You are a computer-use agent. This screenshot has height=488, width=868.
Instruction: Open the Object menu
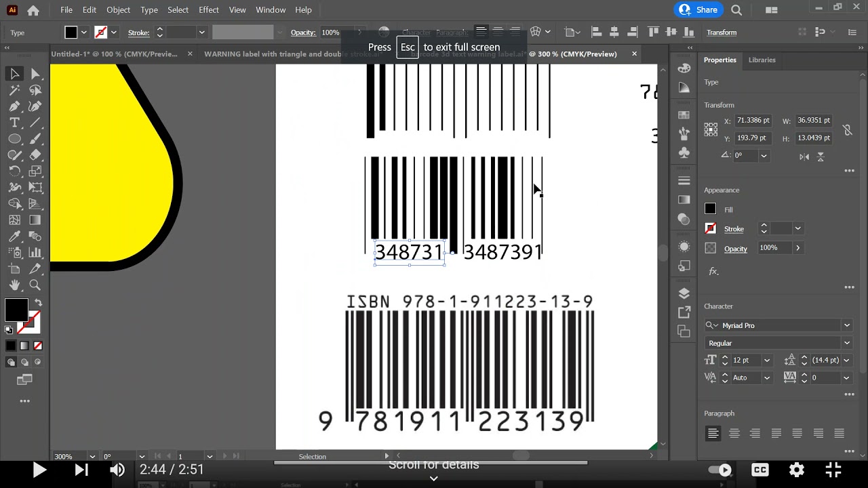click(x=118, y=10)
